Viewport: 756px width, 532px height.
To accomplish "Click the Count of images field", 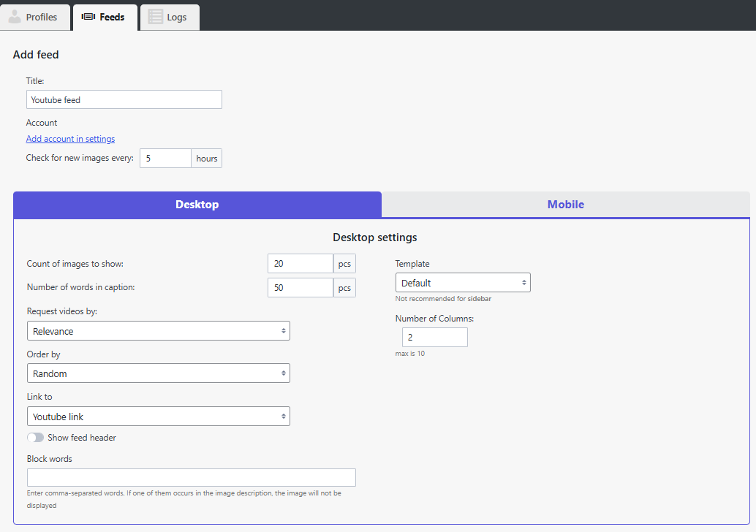I will point(300,264).
